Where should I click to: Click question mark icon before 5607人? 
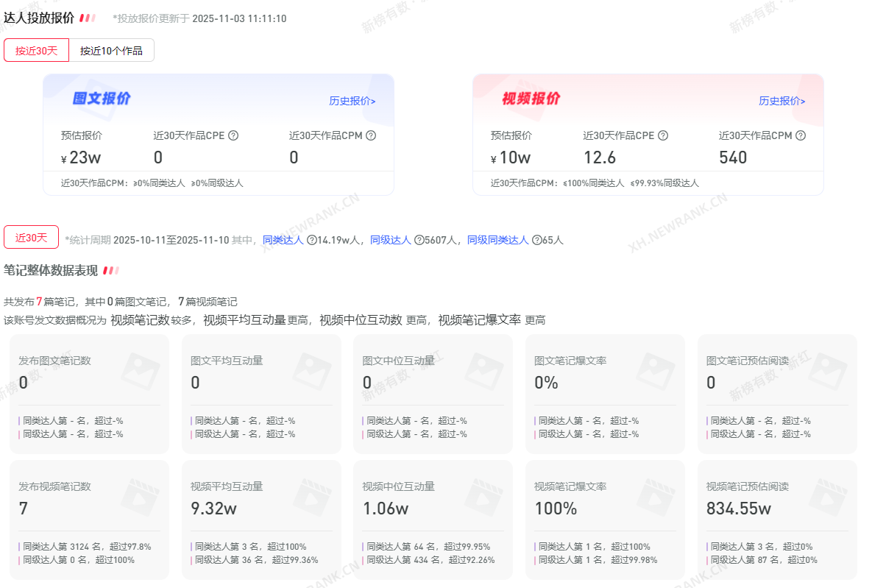tap(419, 240)
